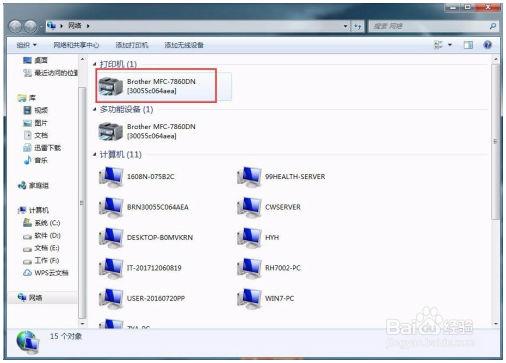The image size is (506, 363).
Task: Click the search box for 网络
Action: coord(433,26)
